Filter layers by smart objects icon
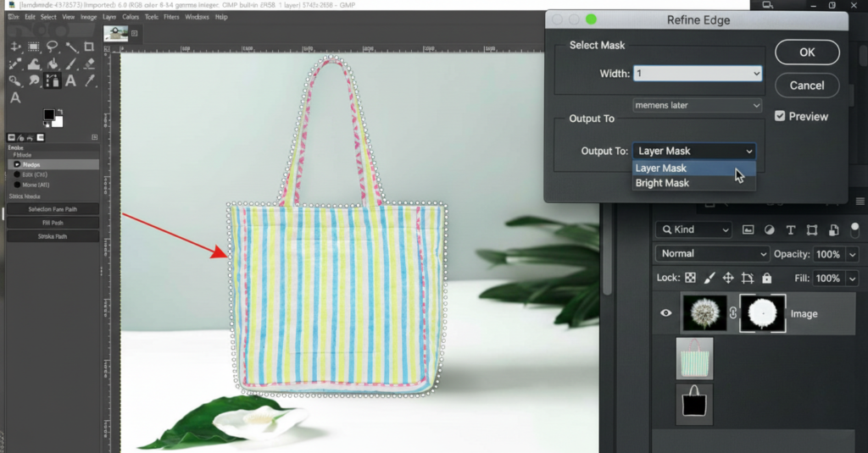This screenshot has width=868, height=453. pos(834,229)
